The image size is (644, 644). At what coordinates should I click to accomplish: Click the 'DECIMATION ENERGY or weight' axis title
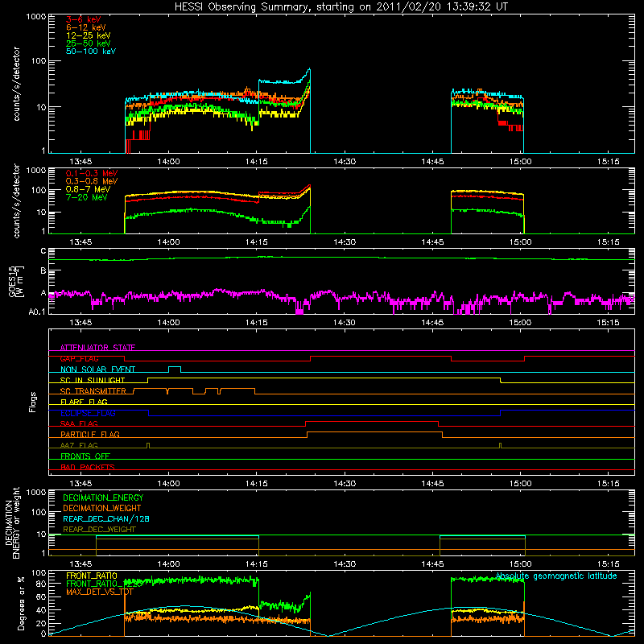point(12,522)
